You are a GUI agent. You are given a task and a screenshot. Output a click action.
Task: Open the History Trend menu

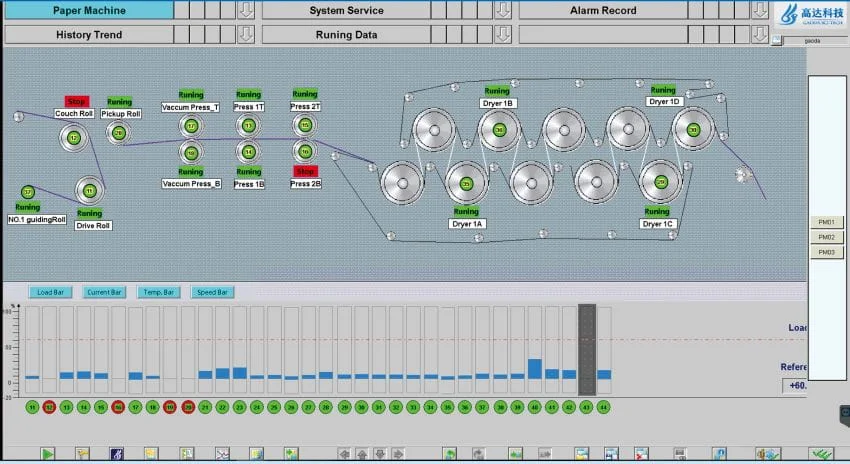click(89, 35)
